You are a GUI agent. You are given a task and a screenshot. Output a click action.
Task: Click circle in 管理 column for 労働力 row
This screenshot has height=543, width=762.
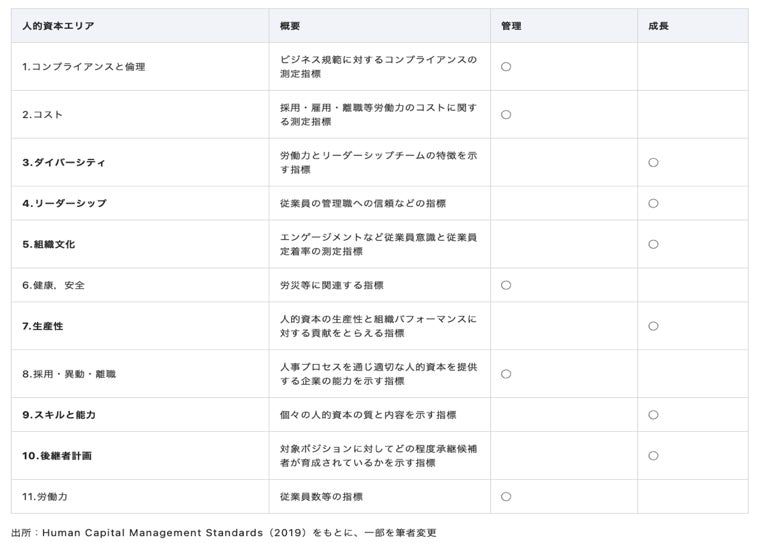[x=506, y=496]
